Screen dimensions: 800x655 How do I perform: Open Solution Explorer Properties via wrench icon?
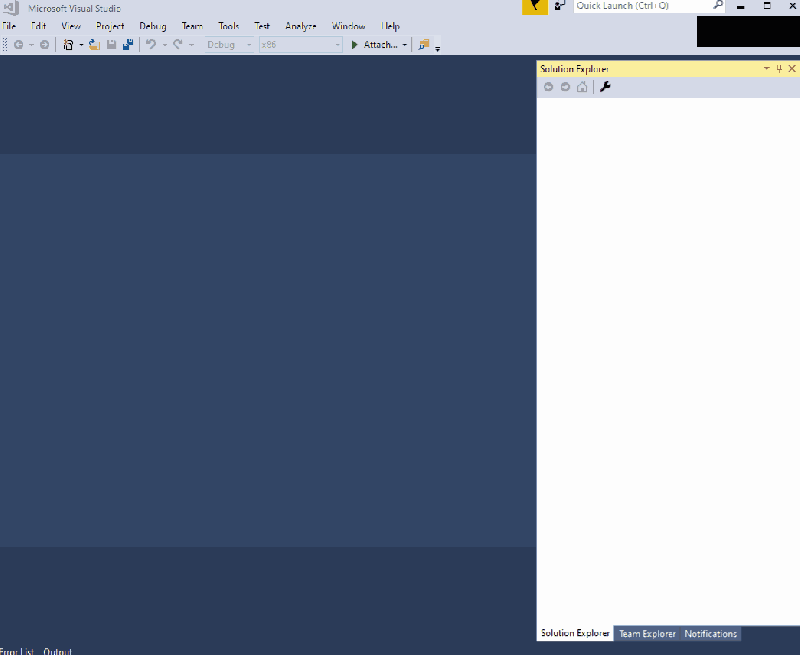tap(604, 87)
